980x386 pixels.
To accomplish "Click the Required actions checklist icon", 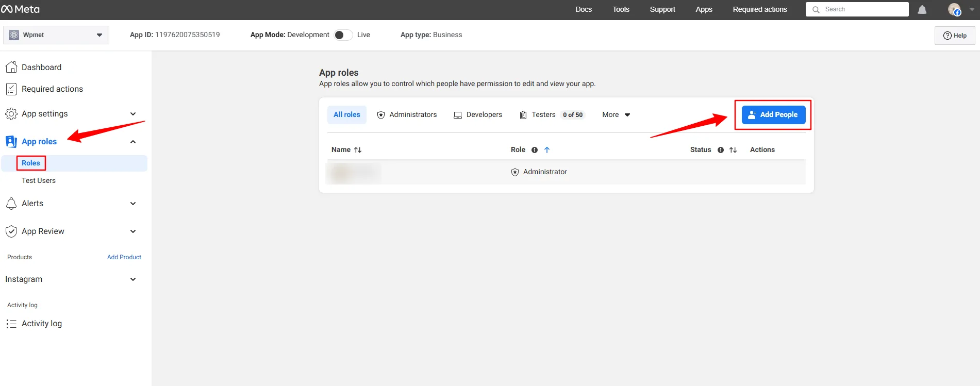I will click(x=11, y=89).
